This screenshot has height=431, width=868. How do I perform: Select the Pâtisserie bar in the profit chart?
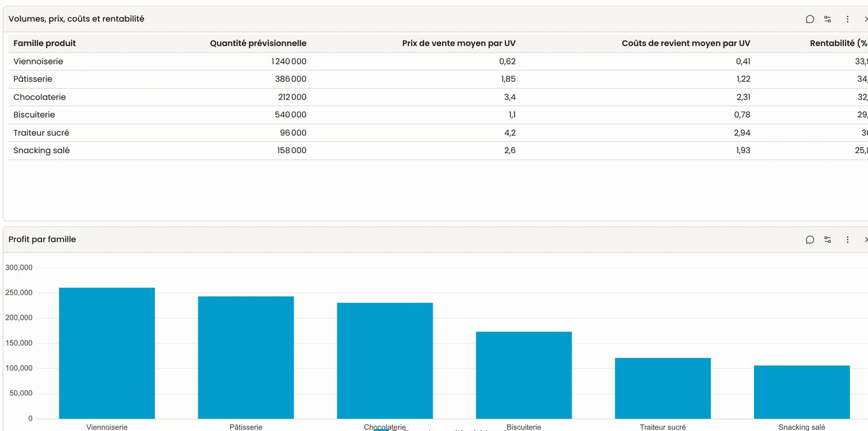coord(246,357)
